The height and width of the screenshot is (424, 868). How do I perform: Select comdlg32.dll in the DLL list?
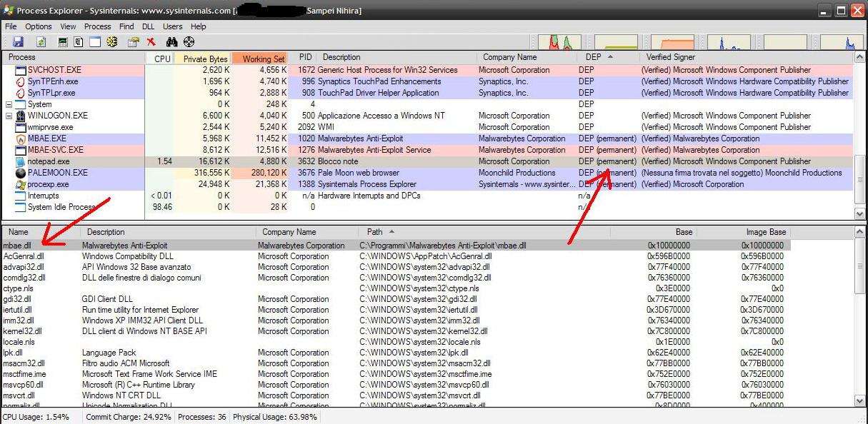396,278
